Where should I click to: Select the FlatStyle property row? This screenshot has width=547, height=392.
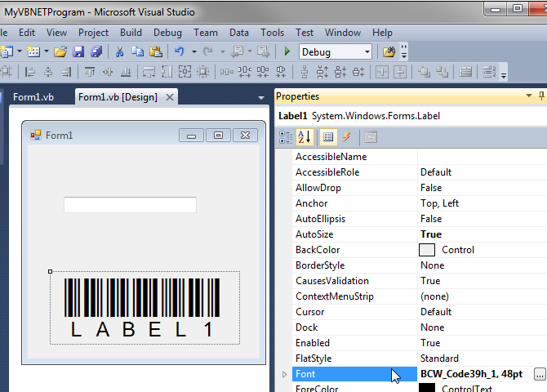pyautogui.click(x=420, y=359)
